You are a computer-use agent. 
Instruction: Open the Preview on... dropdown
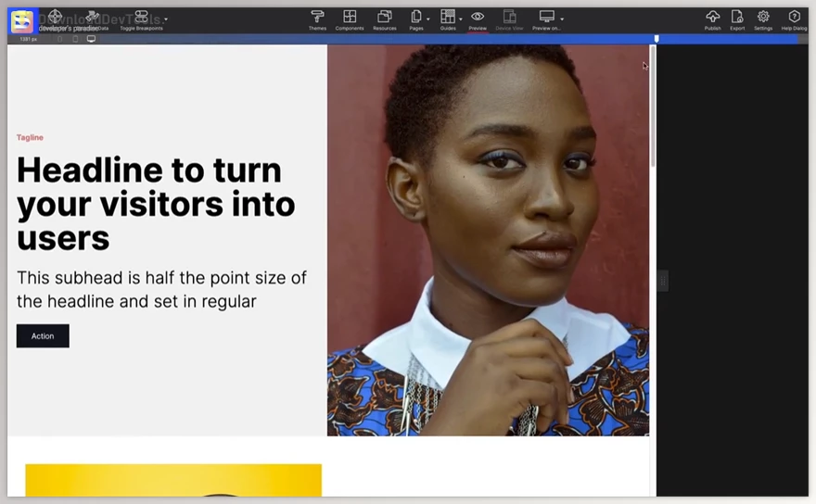click(x=562, y=19)
